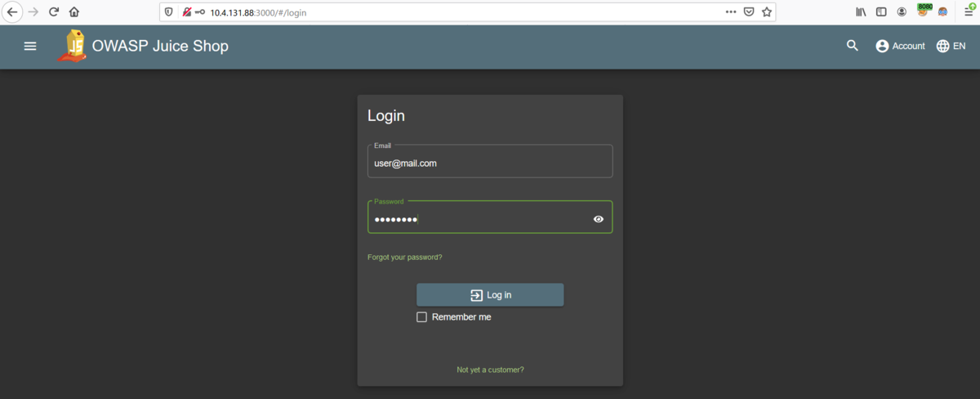Reload the current page

pyautogui.click(x=54, y=12)
